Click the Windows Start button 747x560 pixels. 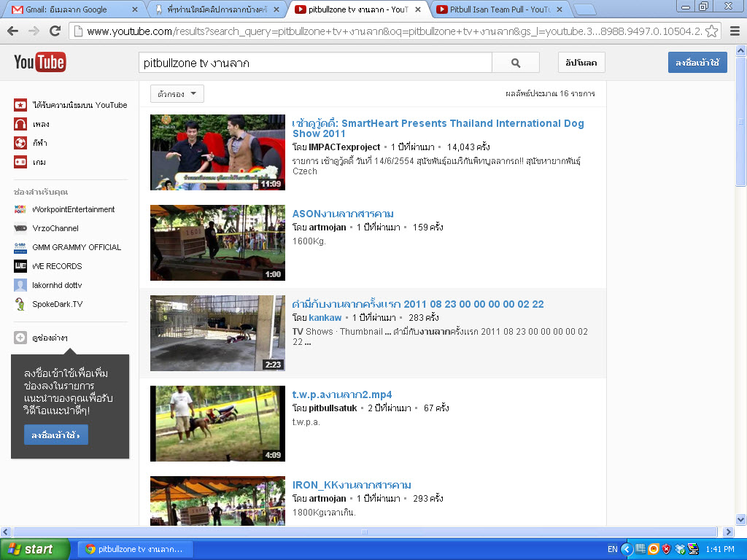(34, 549)
